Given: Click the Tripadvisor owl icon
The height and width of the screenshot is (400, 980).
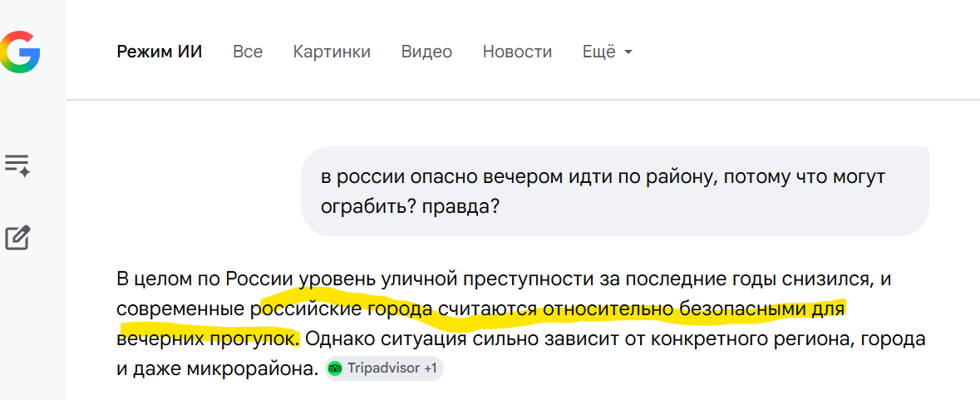Looking at the screenshot, I should click(x=335, y=368).
